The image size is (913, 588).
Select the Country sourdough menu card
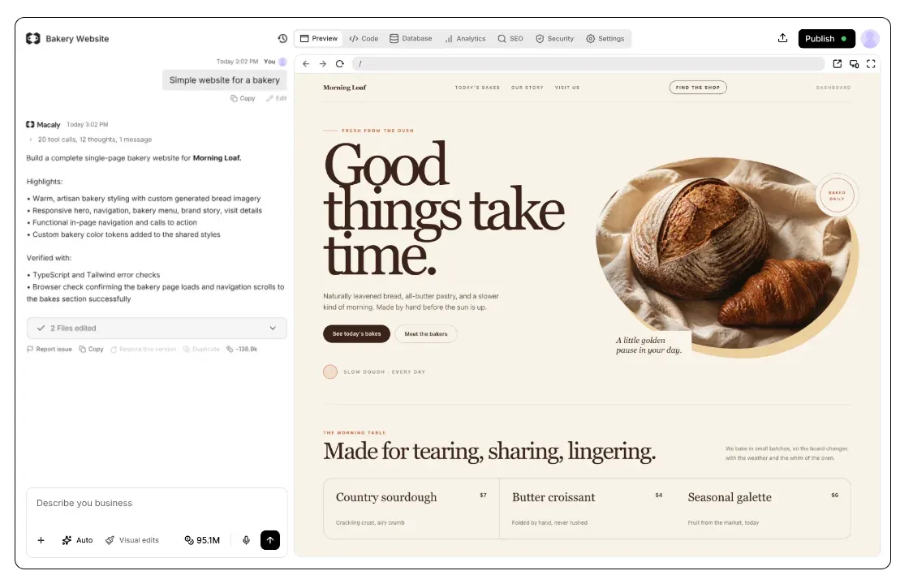point(411,509)
